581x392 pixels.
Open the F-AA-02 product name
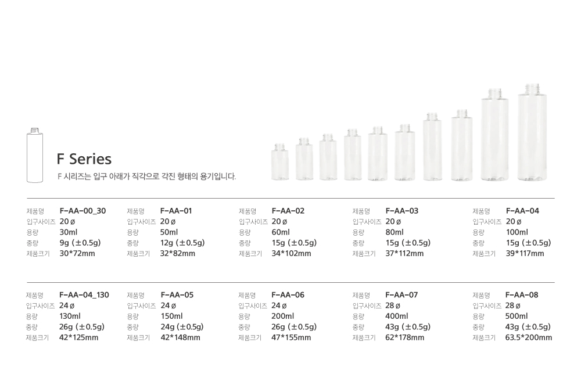click(288, 211)
